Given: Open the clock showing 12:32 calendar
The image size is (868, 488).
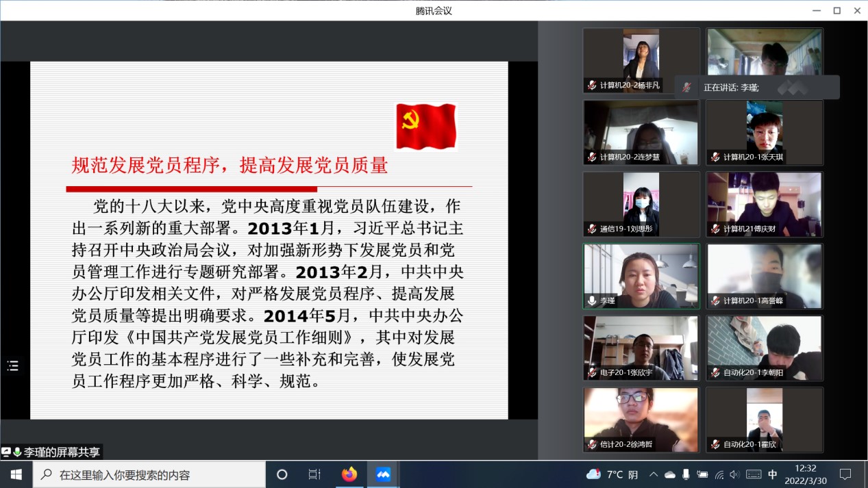Looking at the screenshot, I should click(x=806, y=474).
